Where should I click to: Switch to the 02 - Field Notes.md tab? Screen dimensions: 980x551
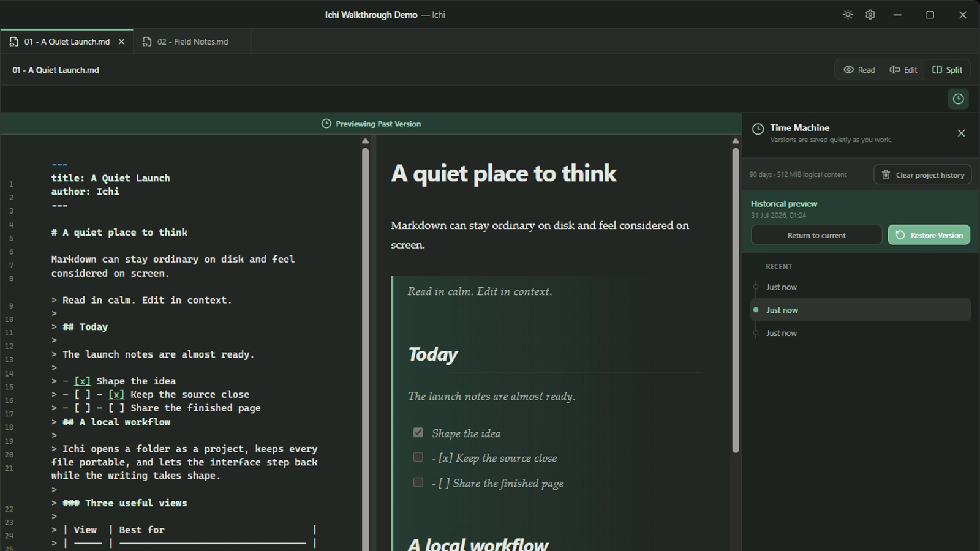point(192,42)
